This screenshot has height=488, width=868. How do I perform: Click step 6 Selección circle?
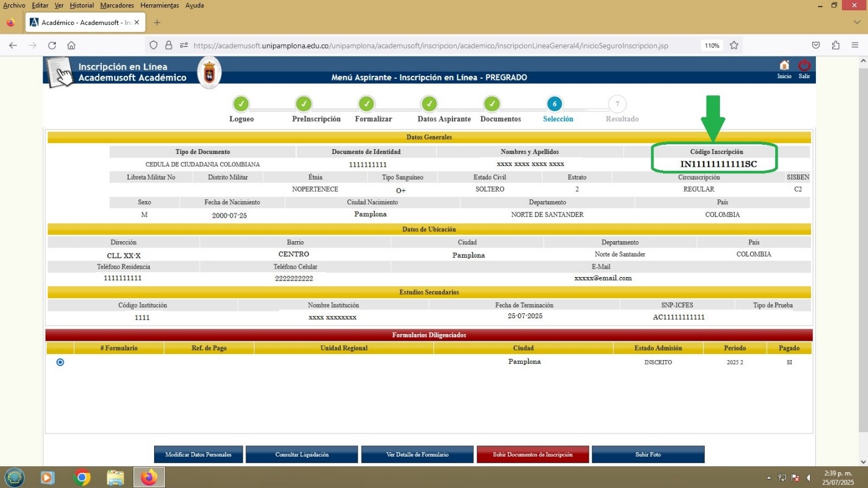(x=554, y=104)
